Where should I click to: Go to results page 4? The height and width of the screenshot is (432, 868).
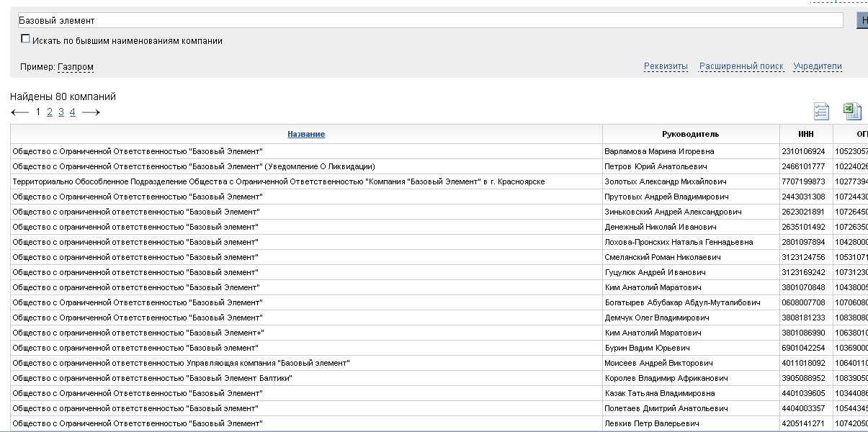73,112
